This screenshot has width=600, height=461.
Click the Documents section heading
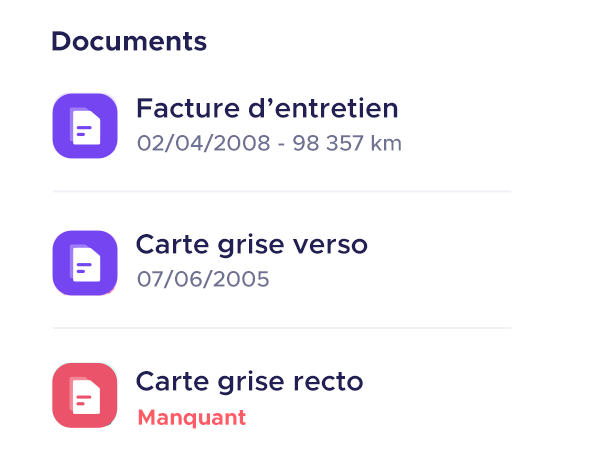129,42
